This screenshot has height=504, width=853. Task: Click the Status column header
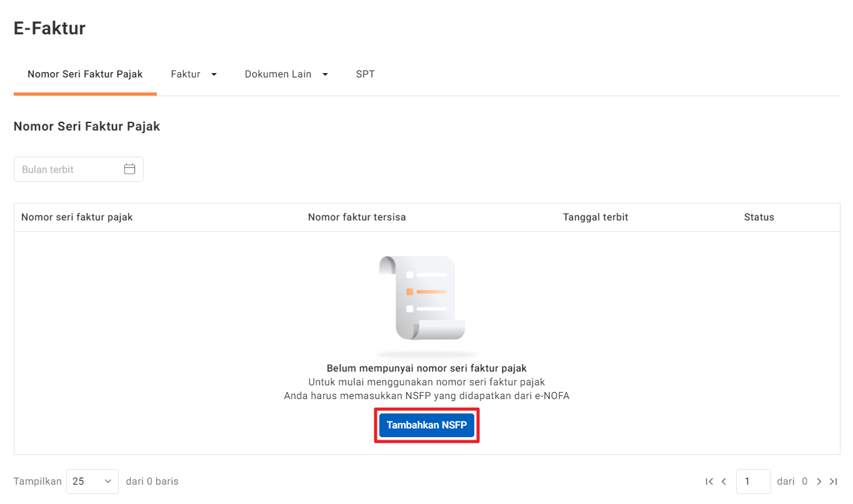(759, 217)
